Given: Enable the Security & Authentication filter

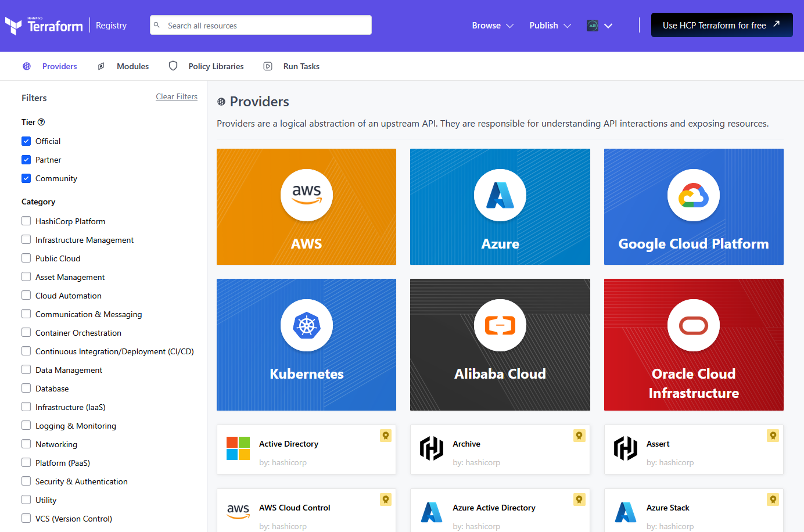Looking at the screenshot, I should click(26, 481).
